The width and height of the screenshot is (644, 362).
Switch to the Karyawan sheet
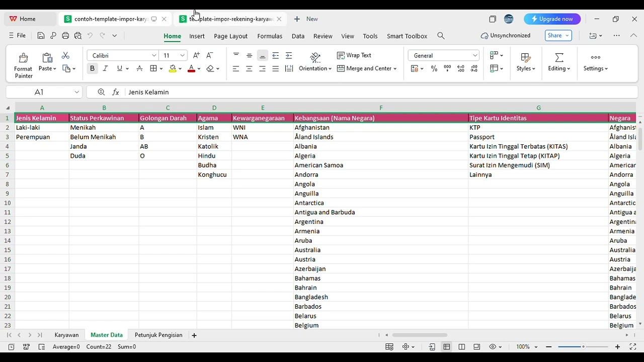point(66,335)
